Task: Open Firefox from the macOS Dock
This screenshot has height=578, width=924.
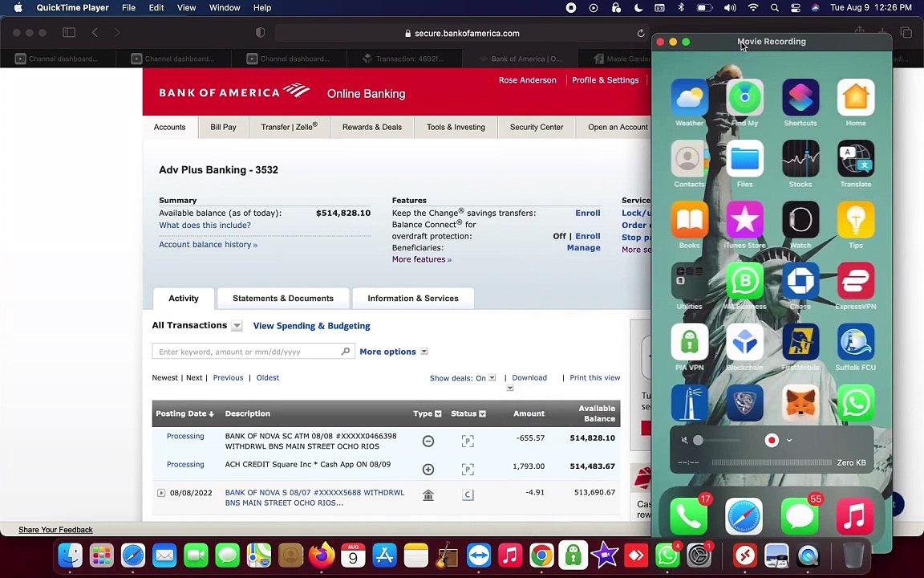Action: pos(322,555)
